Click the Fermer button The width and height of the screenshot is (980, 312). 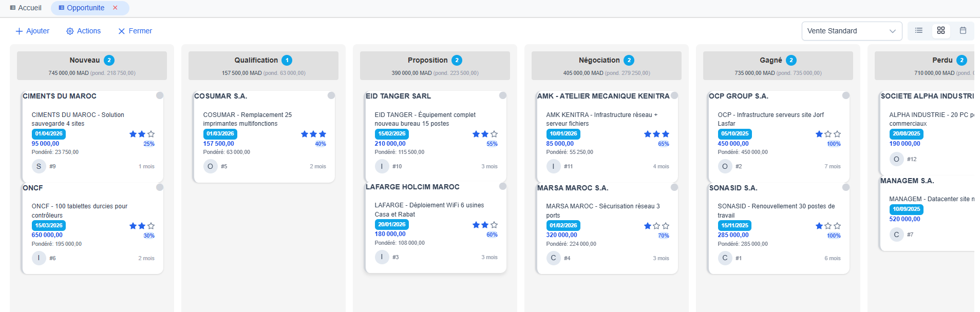(135, 31)
